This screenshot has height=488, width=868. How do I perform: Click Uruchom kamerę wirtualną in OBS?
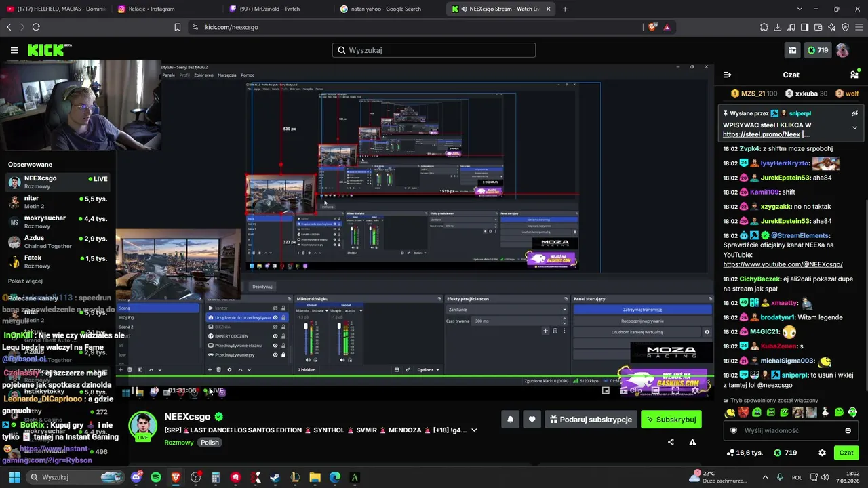pos(637,332)
